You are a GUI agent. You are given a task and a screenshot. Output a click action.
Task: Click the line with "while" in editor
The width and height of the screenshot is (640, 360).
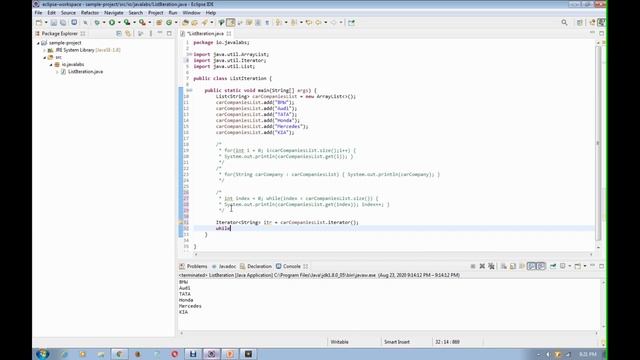click(x=394, y=228)
